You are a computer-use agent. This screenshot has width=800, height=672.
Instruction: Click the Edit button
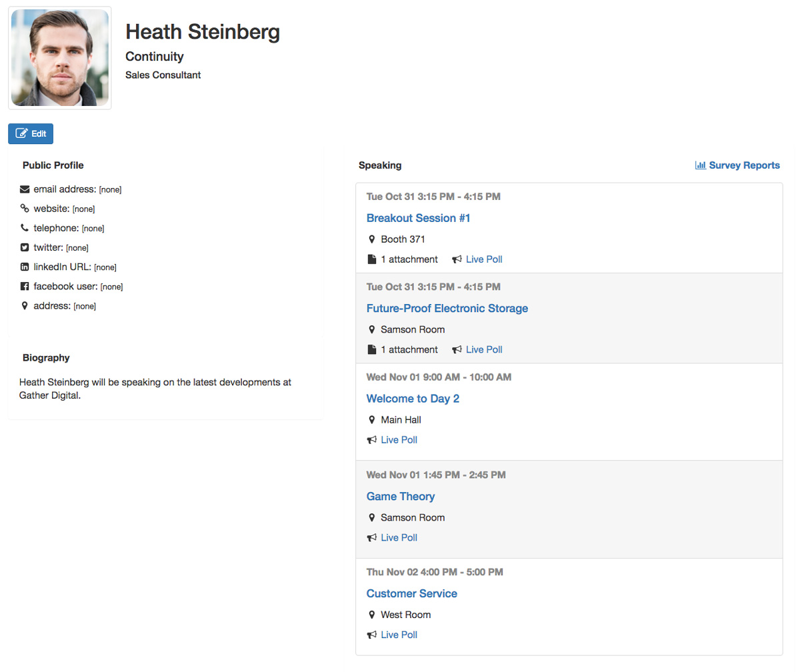31,133
